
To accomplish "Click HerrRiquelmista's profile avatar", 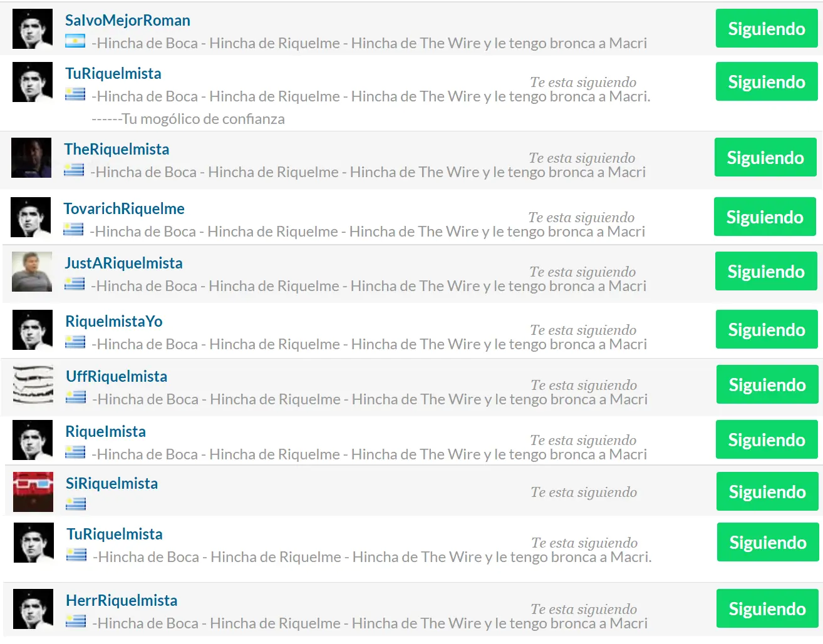I will point(33,609).
